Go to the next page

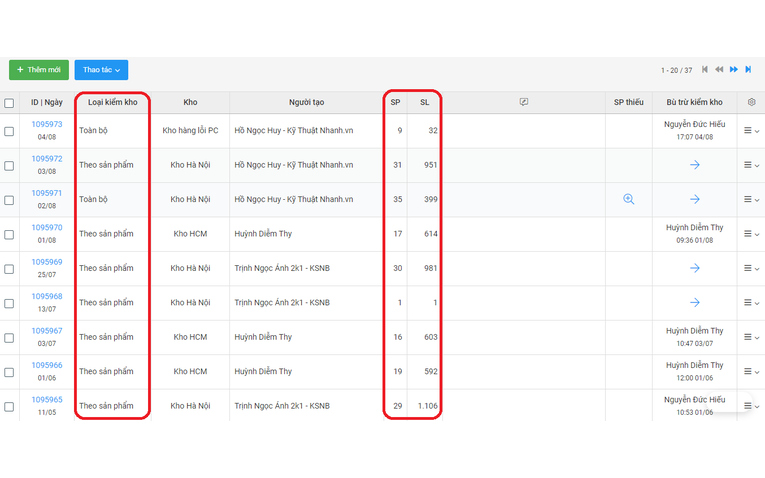coord(734,70)
